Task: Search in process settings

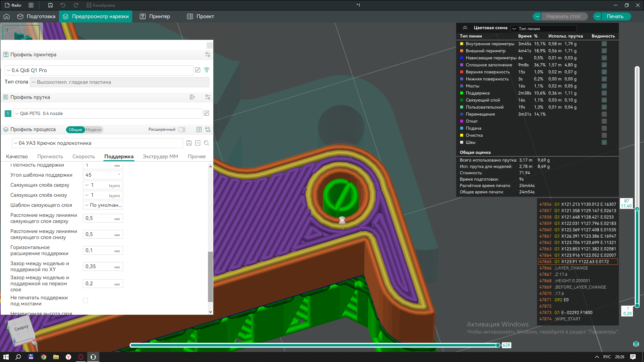Action: 207,143
